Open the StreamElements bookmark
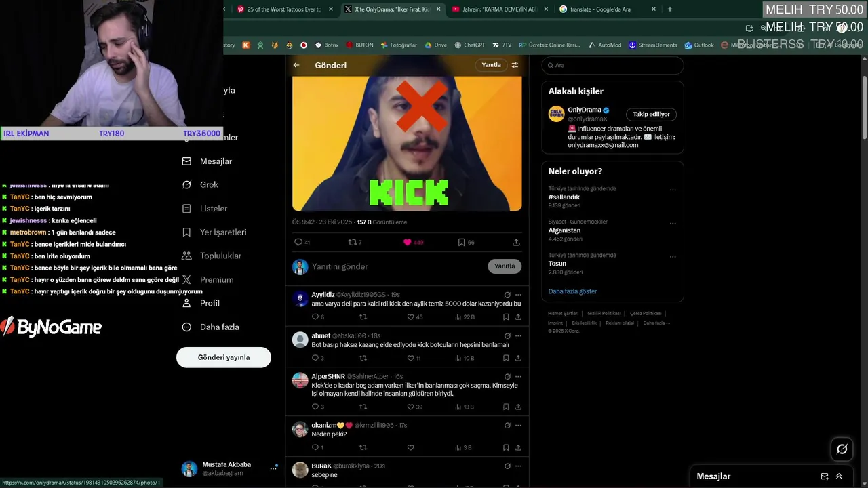The image size is (868, 488). 652,45
